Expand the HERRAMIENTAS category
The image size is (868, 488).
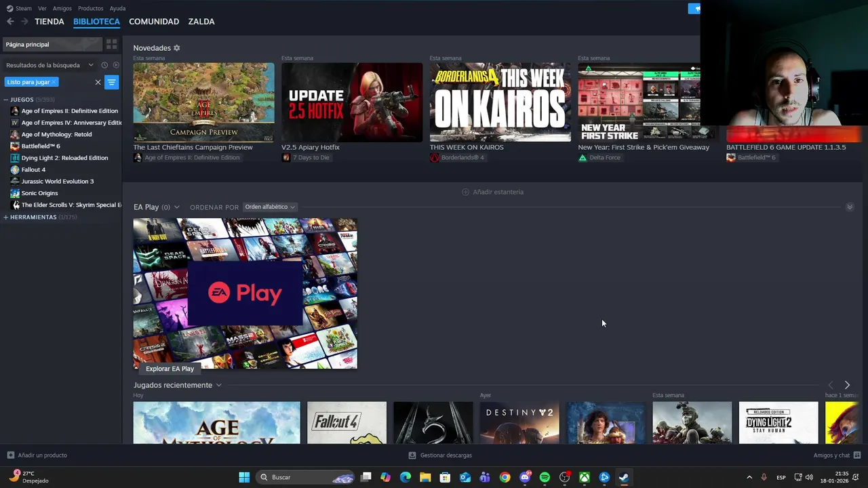point(6,217)
